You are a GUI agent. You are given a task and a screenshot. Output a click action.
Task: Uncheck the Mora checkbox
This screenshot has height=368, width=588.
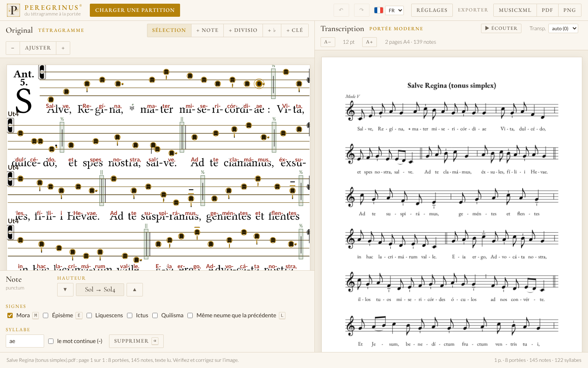[10, 315]
